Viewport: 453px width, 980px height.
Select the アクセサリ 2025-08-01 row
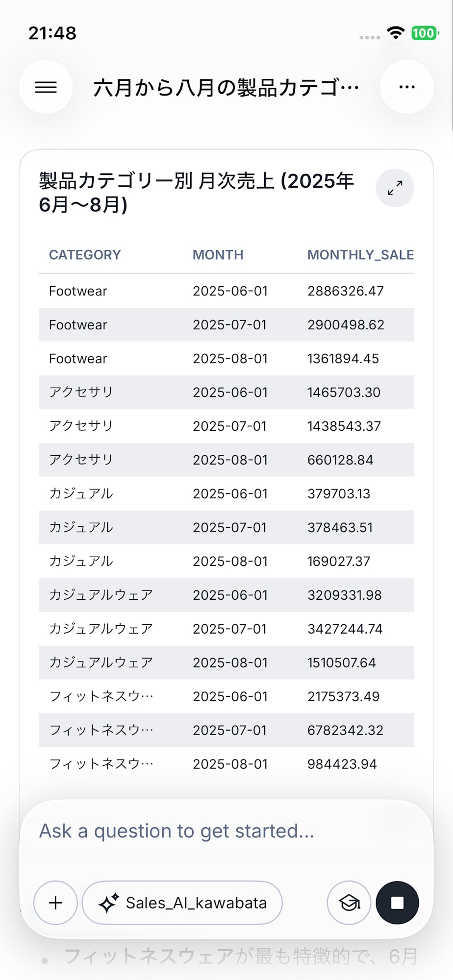coord(226,460)
